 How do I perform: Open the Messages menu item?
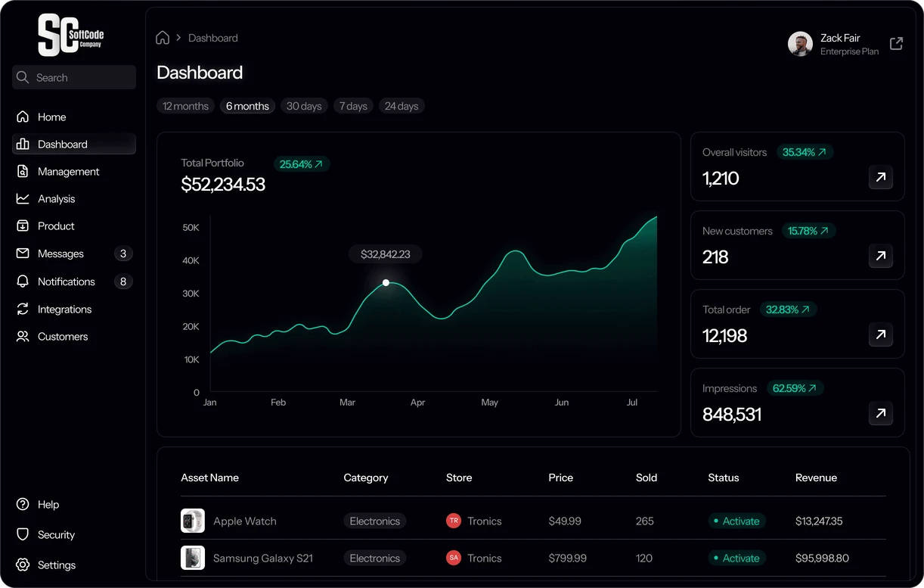tap(60, 254)
